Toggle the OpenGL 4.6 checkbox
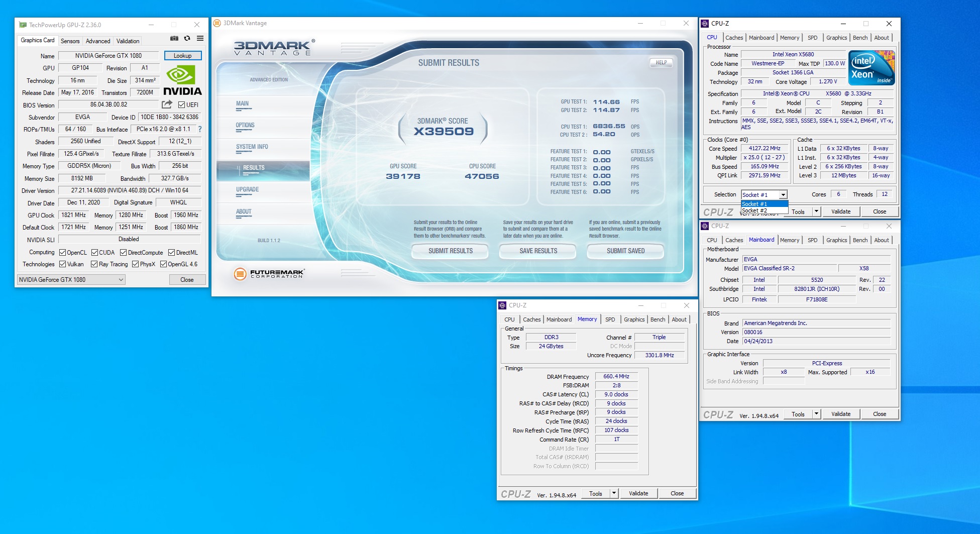Viewport: 980px width, 534px height. [x=164, y=264]
